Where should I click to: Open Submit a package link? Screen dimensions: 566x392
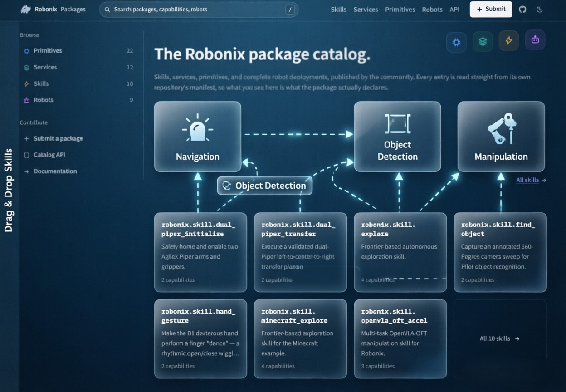click(x=58, y=138)
